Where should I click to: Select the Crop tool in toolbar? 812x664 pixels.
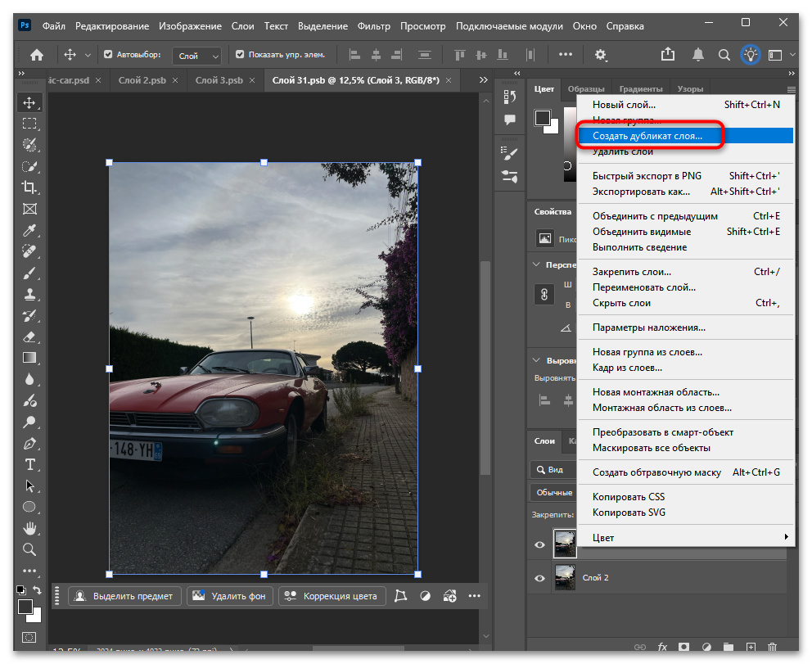pos(29,187)
